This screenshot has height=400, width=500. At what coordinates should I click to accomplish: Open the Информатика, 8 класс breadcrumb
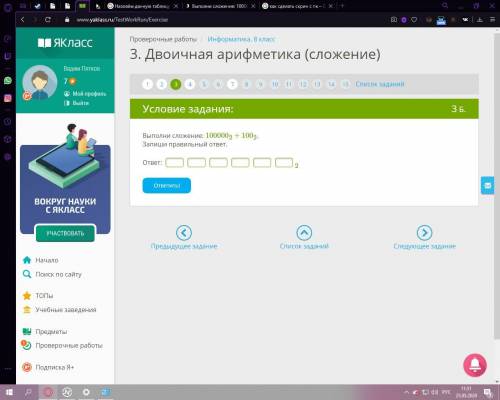[x=241, y=39]
